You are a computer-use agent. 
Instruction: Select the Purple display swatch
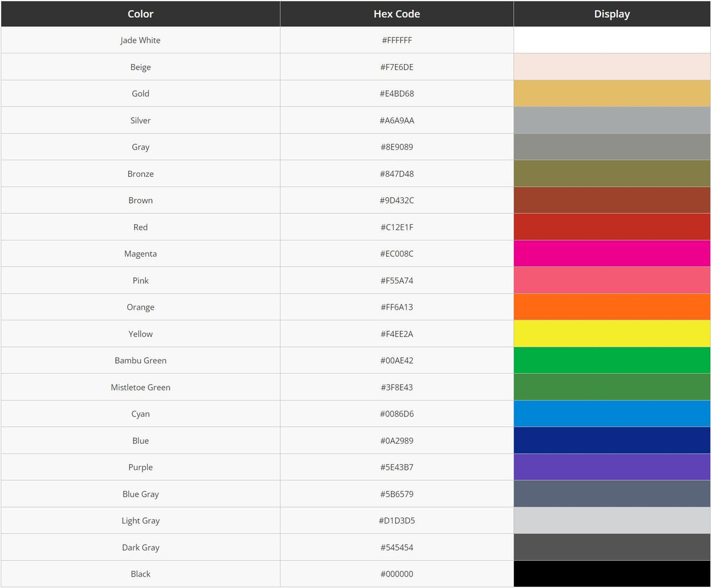tap(612, 468)
